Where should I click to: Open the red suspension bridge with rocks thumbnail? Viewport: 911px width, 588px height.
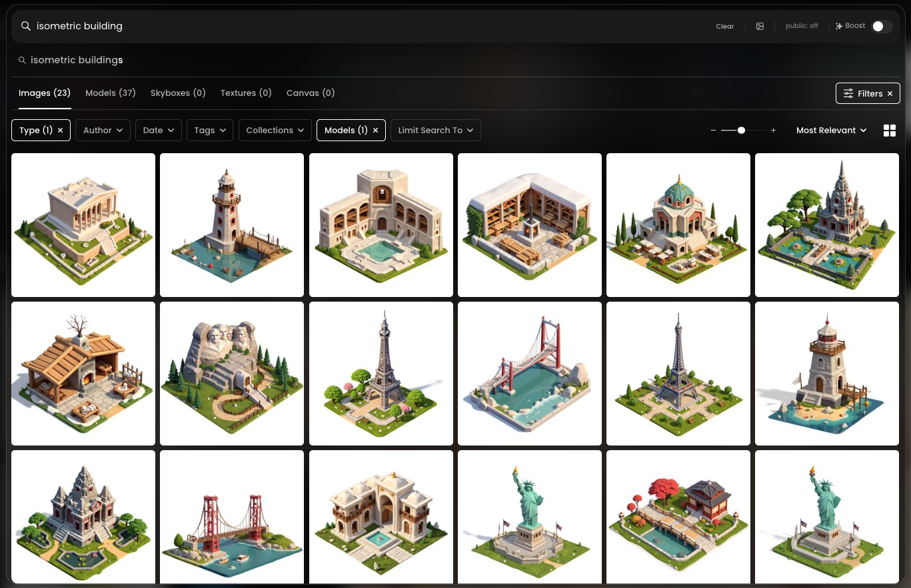click(530, 374)
